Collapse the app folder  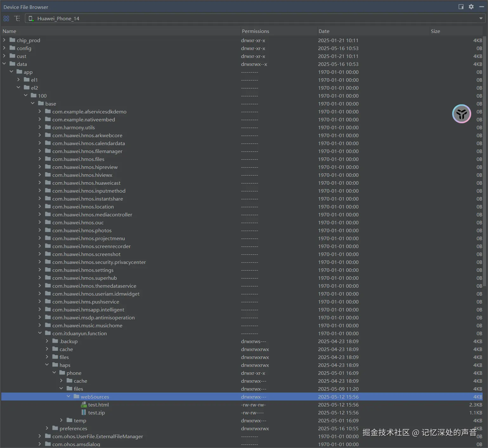(11, 72)
